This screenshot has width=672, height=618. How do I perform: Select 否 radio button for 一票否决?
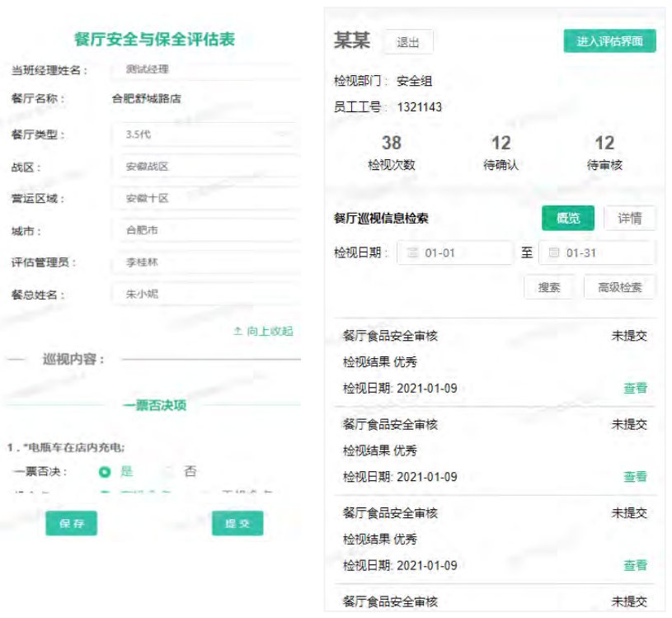[170, 472]
